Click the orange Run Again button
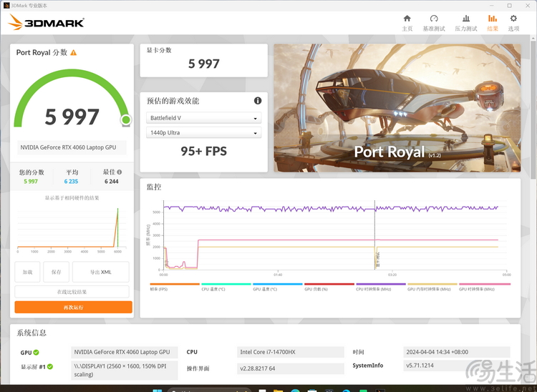The image size is (537, 392). (x=73, y=307)
